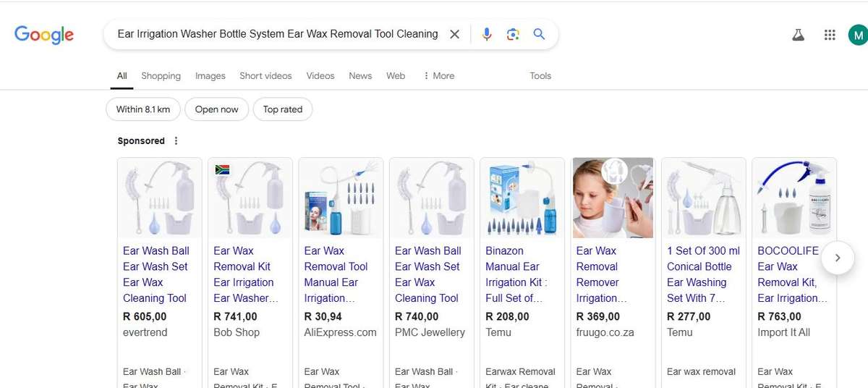Expand the Tools options

click(540, 76)
